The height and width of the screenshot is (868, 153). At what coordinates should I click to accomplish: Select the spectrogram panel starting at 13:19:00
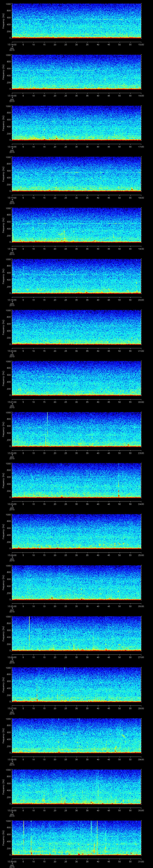click(x=77, y=276)
